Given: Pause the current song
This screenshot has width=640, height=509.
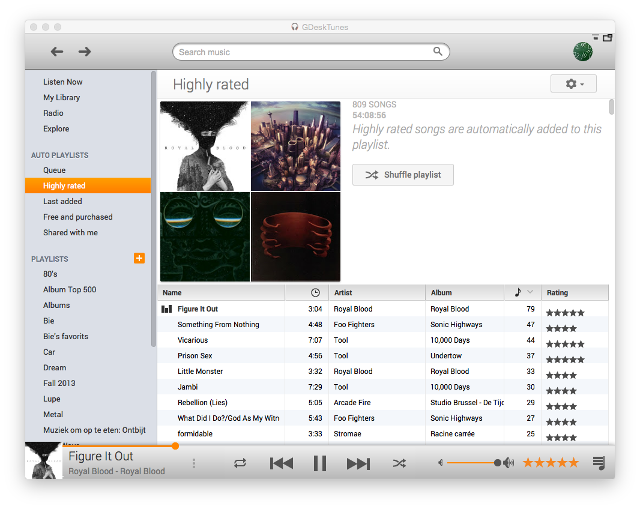Looking at the screenshot, I should pos(320,463).
